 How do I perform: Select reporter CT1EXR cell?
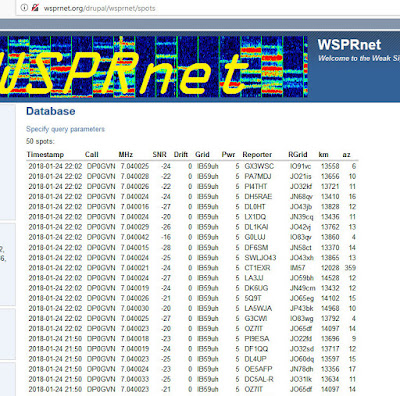[x=257, y=268]
